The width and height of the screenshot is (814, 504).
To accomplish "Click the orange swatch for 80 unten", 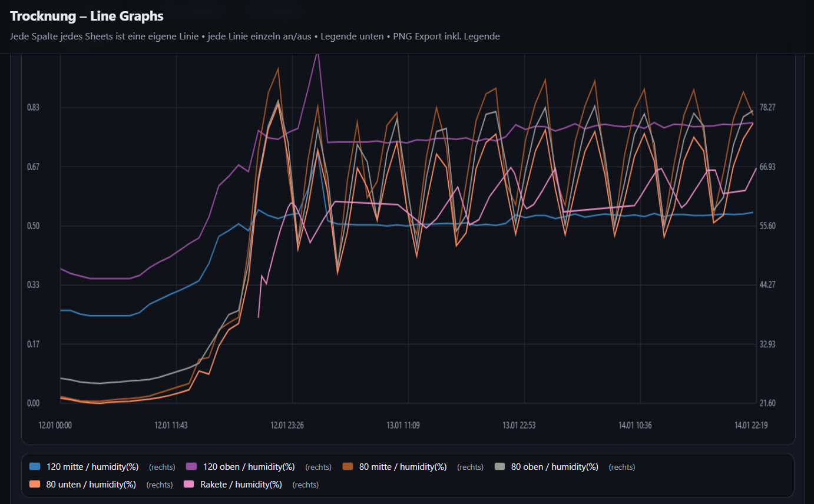I will tap(35, 485).
